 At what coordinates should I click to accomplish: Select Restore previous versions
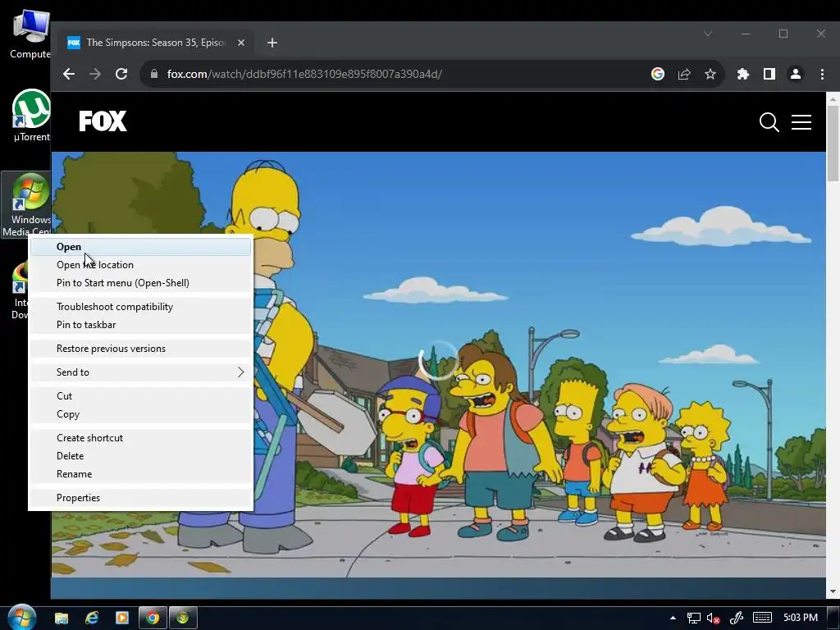click(140, 348)
